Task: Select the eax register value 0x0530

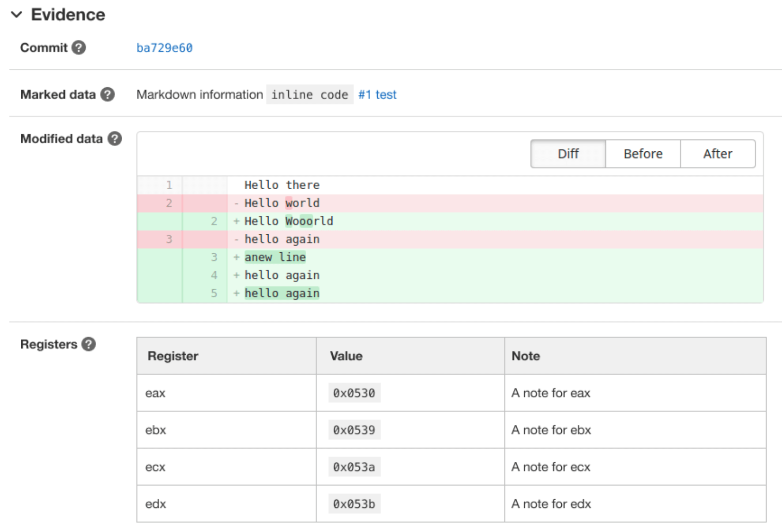Action: 354,393
